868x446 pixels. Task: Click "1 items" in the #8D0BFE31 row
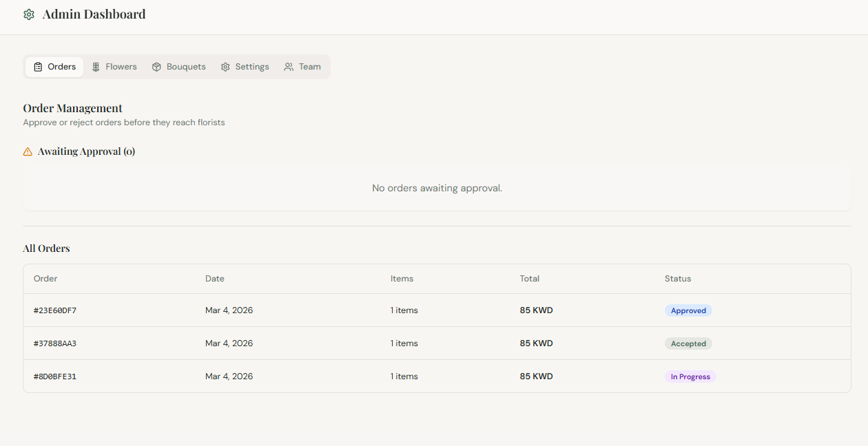404,376
